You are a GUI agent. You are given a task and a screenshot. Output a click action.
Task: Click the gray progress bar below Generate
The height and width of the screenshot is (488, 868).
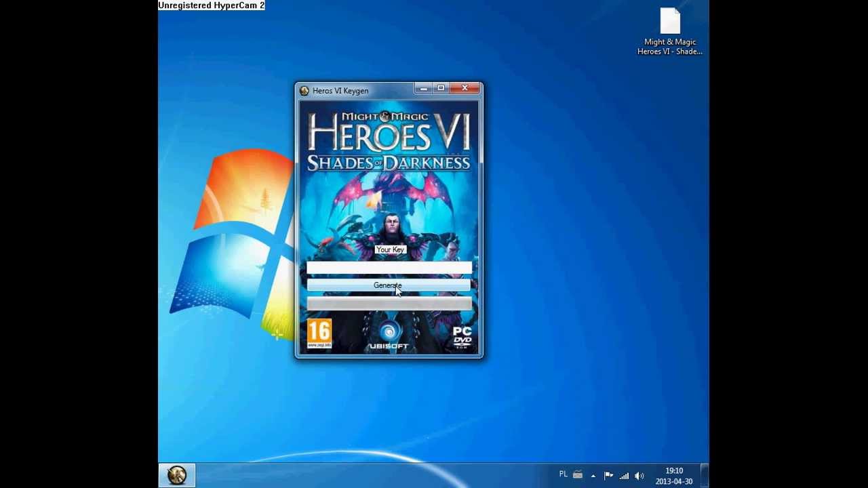[389, 303]
